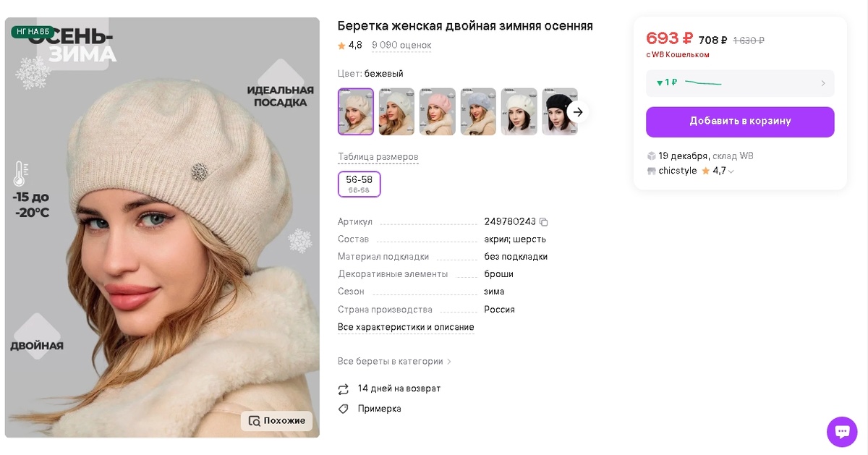Click the delivery box icon near '19 декабря'

pyautogui.click(x=650, y=156)
